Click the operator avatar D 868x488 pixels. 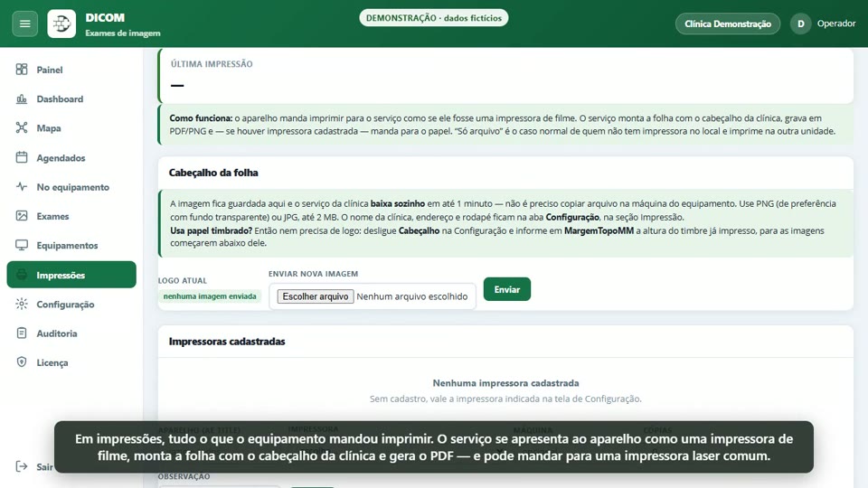[800, 23]
